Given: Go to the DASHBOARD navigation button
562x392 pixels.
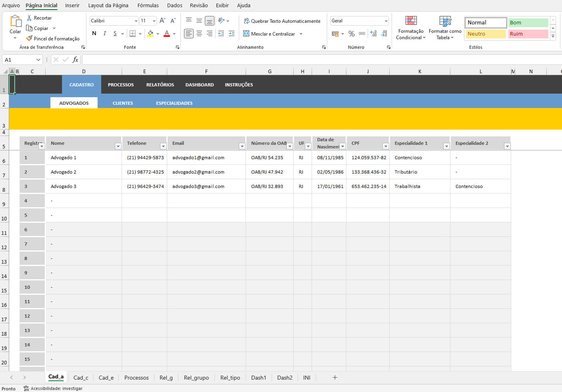Looking at the screenshot, I should click(x=200, y=85).
